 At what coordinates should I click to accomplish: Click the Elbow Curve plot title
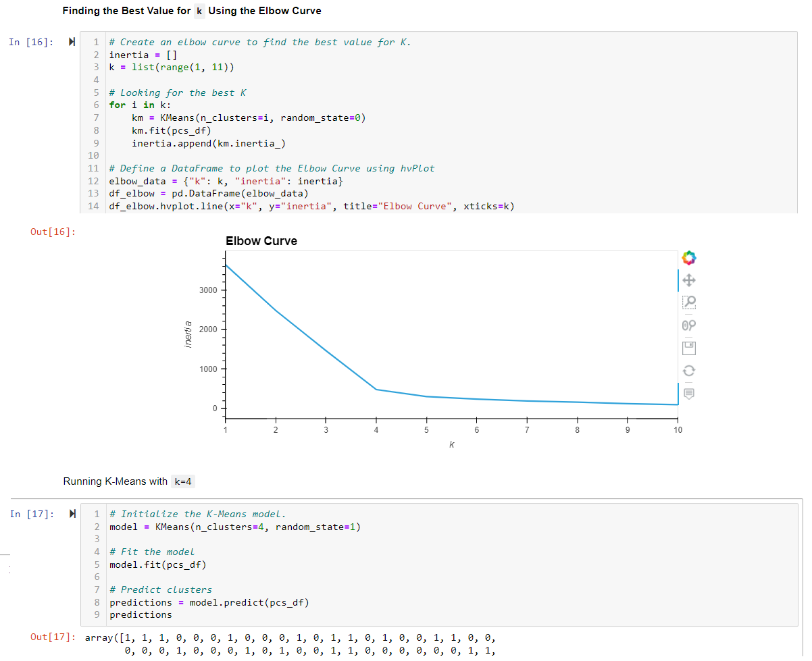(261, 241)
